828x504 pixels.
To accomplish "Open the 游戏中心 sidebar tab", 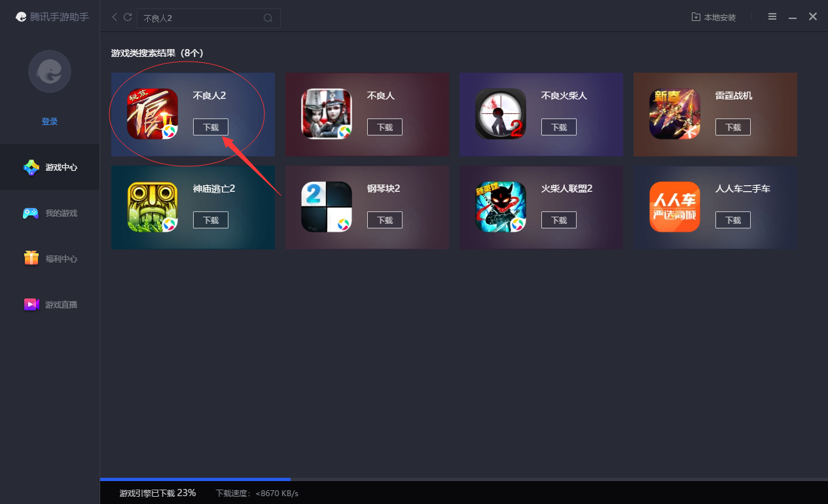I will click(50, 167).
